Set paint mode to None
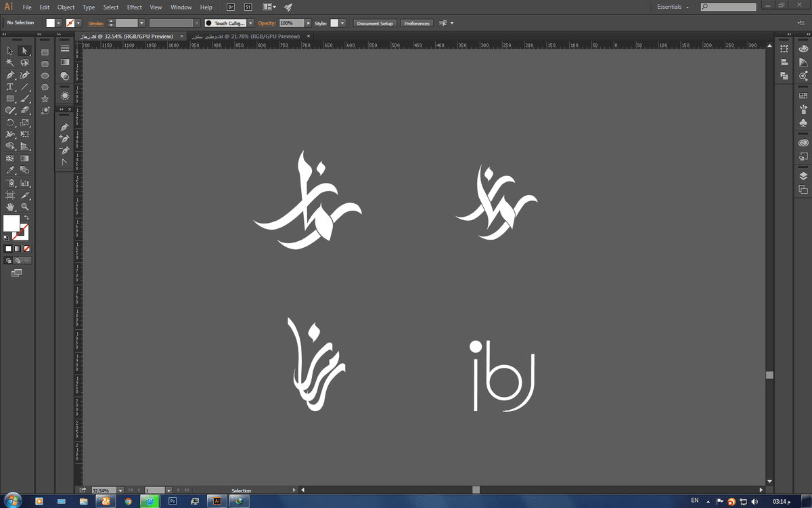Viewport: 812px width, 508px height. [x=27, y=249]
